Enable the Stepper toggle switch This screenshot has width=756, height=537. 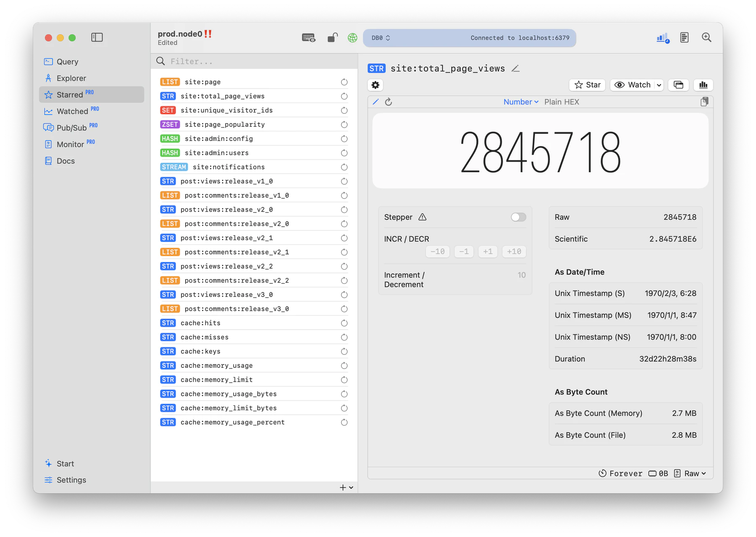(518, 217)
